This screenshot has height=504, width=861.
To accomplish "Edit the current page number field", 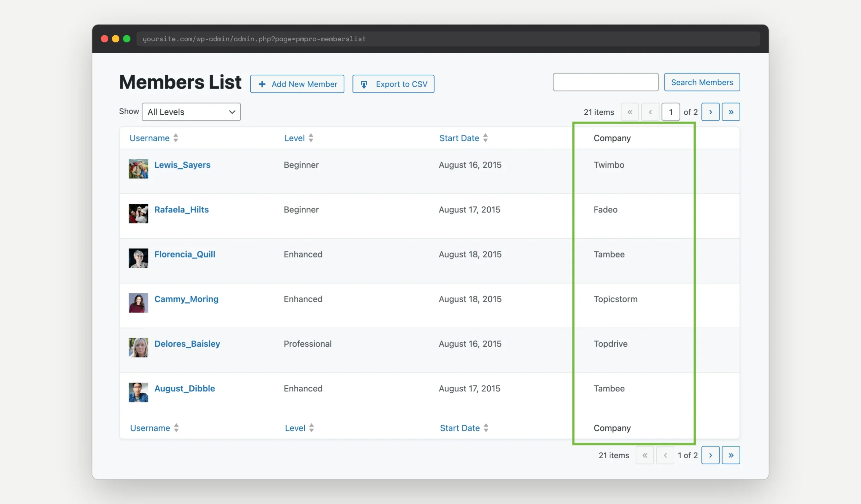I will point(671,112).
